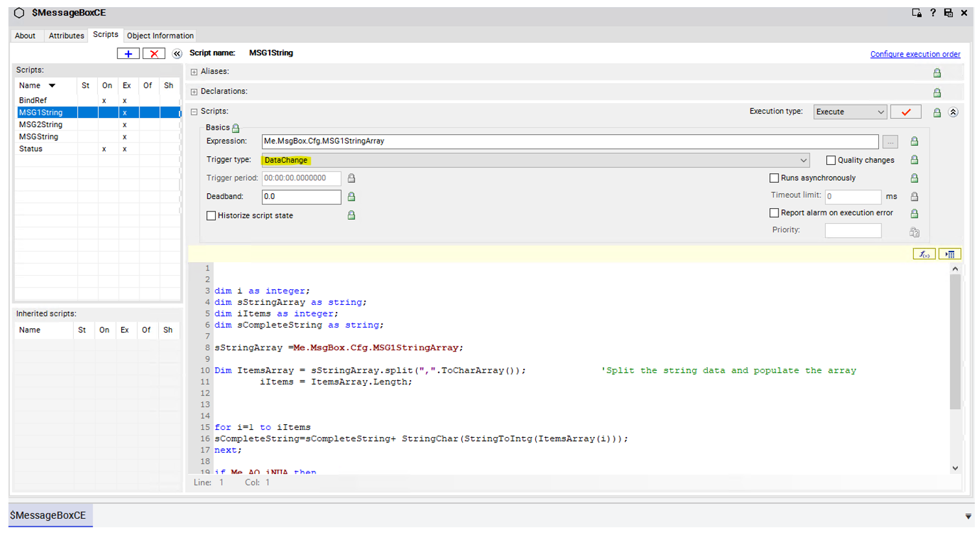This screenshot has width=980, height=537.
Task: Collapse the Scripts section with the circled up-chevron
Action: click(x=953, y=112)
